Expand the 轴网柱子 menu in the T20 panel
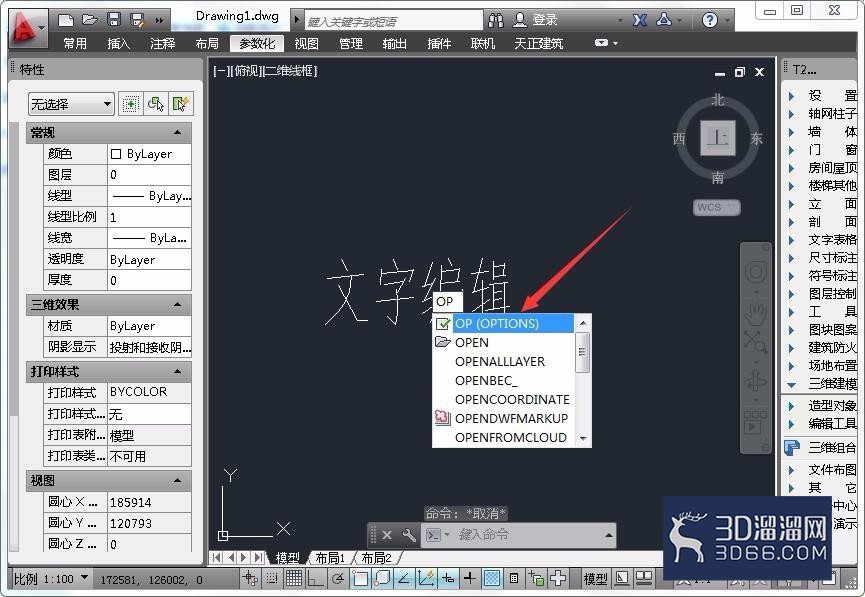The image size is (865, 597). pos(822,114)
